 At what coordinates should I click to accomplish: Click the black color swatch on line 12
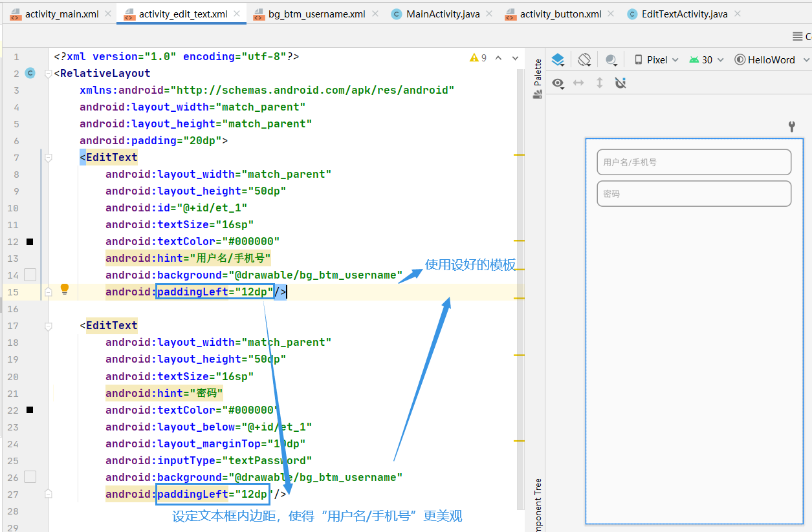click(30, 242)
